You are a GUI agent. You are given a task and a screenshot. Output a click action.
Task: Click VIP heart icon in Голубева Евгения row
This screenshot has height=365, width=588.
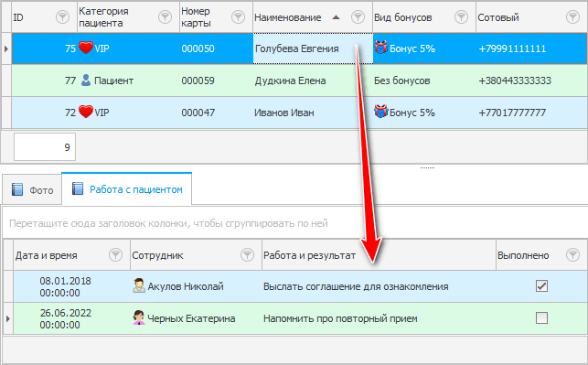[x=86, y=48]
